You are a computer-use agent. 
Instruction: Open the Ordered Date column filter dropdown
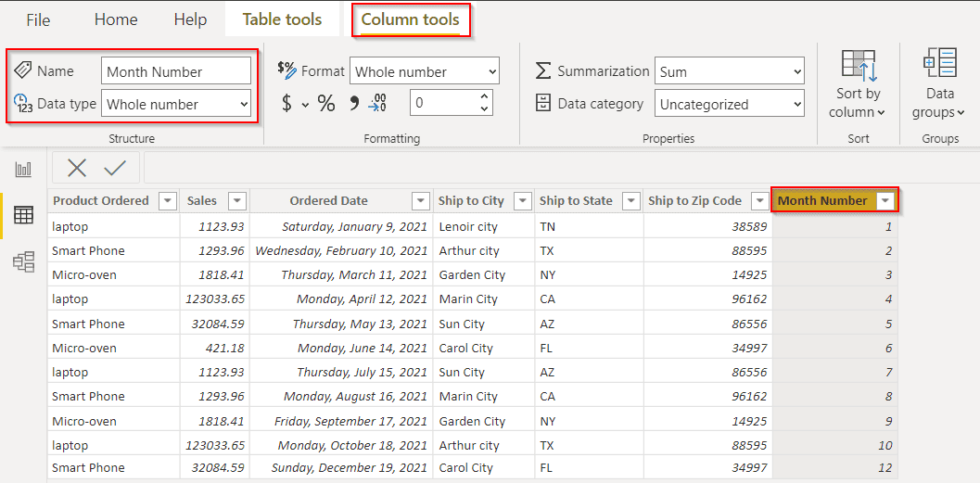[x=421, y=200]
